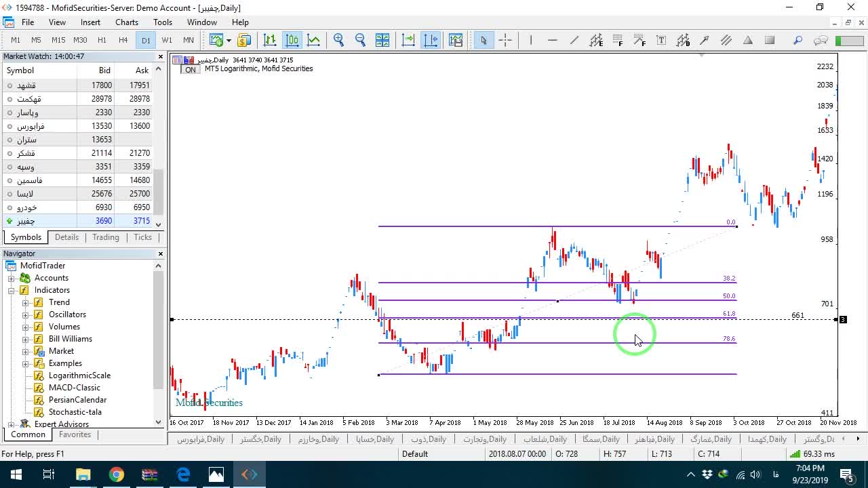The image size is (868, 488).
Task: Select the equidistant channel tool
Action: [x=596, y=40]
